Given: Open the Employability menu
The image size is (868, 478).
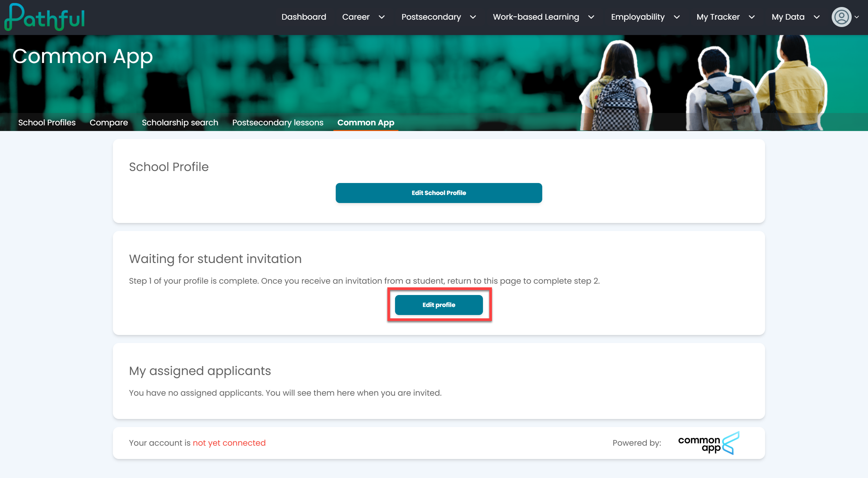Looking at the screenshot, I should 638,17.
